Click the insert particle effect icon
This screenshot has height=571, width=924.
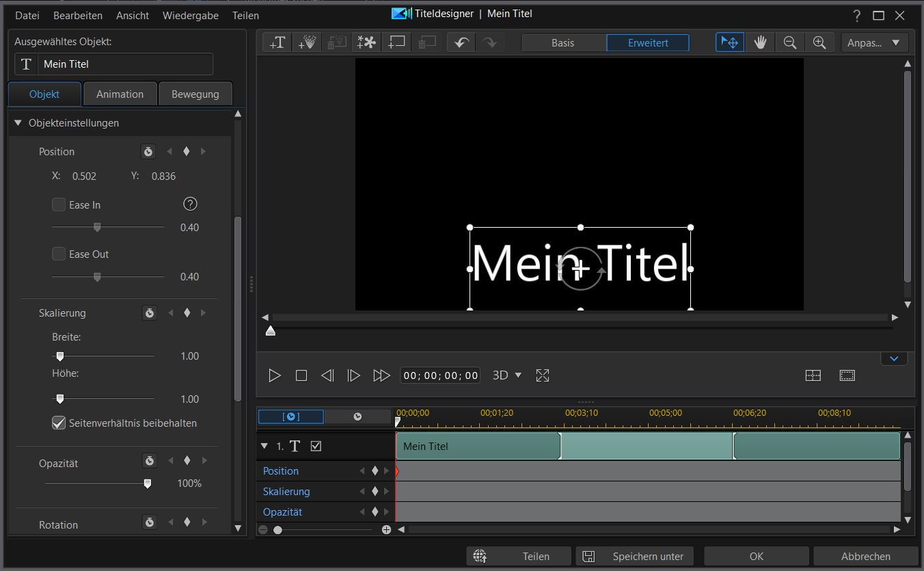[x=307, y=42]
